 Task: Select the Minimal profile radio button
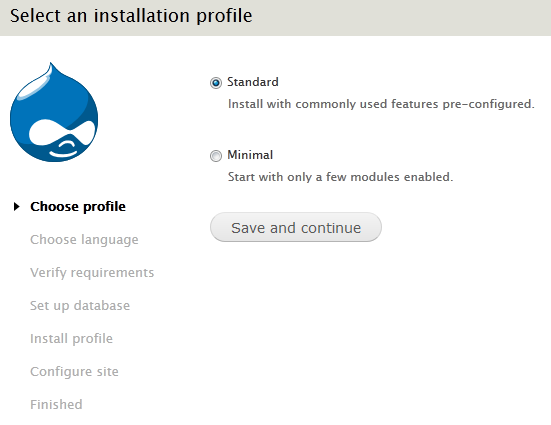pyautogui.click(x=216, y=156)
